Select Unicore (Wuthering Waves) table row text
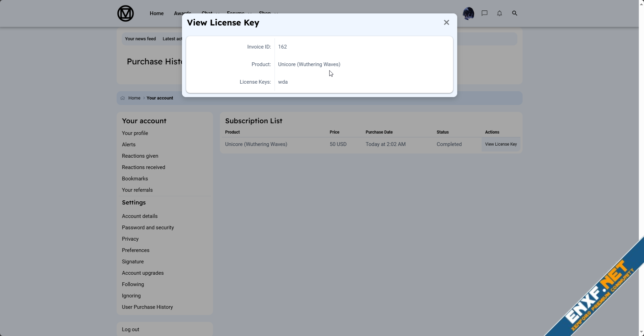The height and width of the screenshot is (336, 644). tap(256, 144)
